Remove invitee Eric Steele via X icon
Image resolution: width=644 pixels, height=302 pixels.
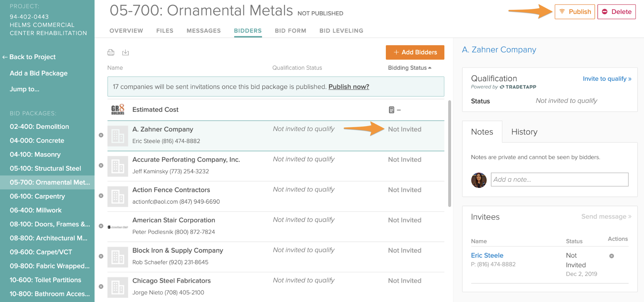tap(611, 256)
